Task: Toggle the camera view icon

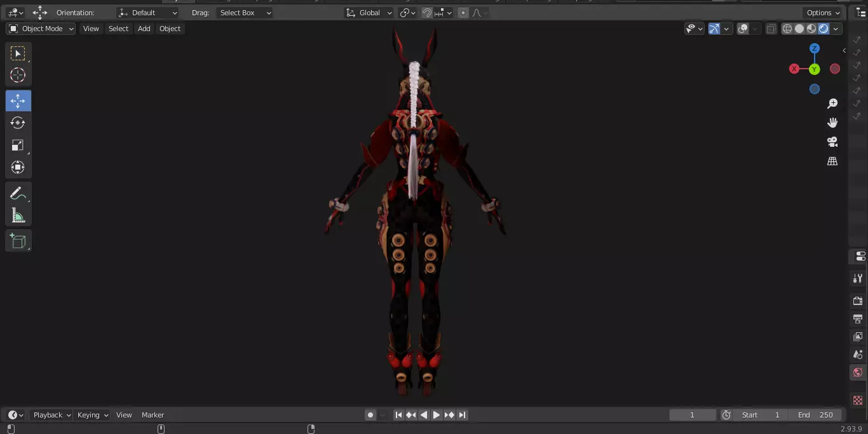Action: click(832, 142)
